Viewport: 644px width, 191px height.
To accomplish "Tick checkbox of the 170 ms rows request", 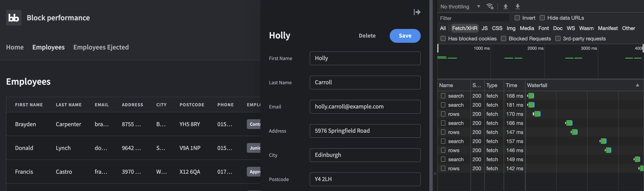I will tap(443, 114).
